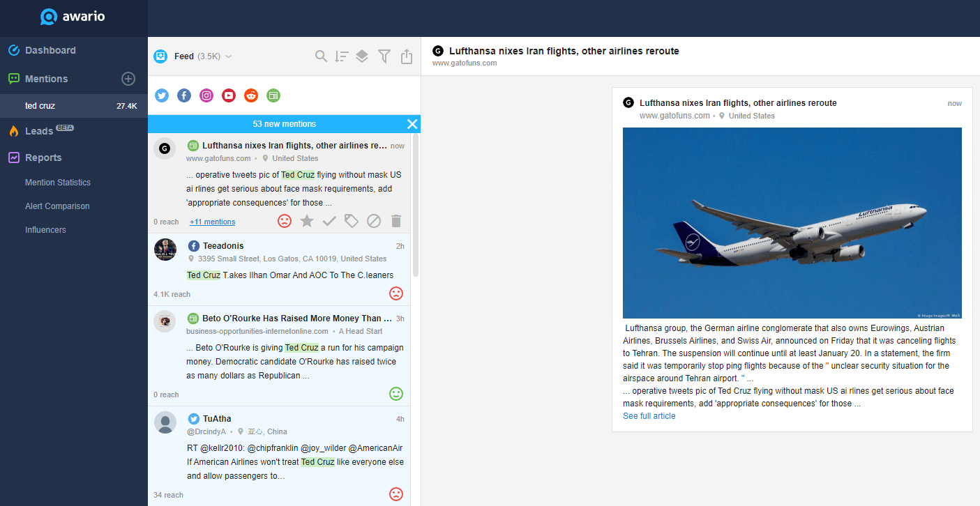
Task: Open sort options for mentions
Action: (x=342, y=56)
